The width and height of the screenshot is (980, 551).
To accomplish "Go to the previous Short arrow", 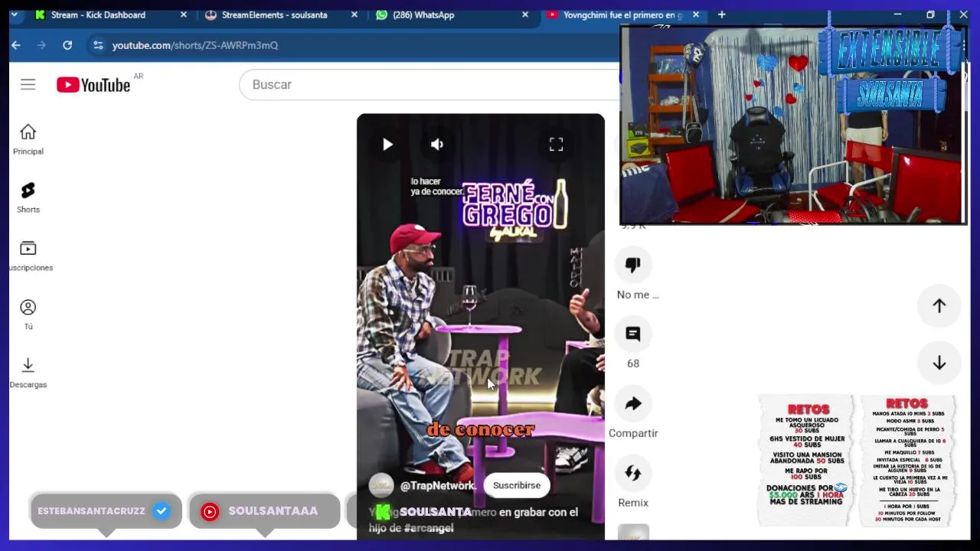I will pos(939,306).
